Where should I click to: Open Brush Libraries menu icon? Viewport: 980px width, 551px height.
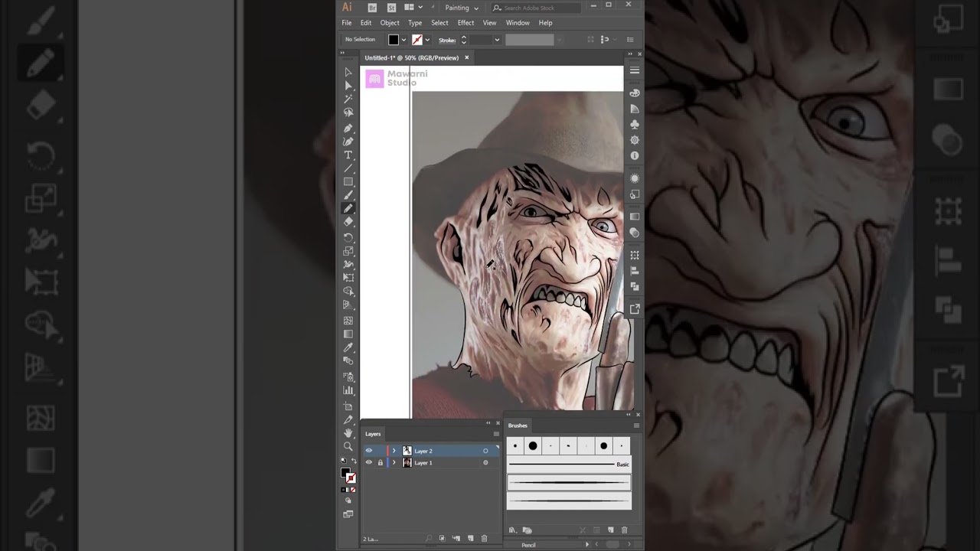pos(512,530)
